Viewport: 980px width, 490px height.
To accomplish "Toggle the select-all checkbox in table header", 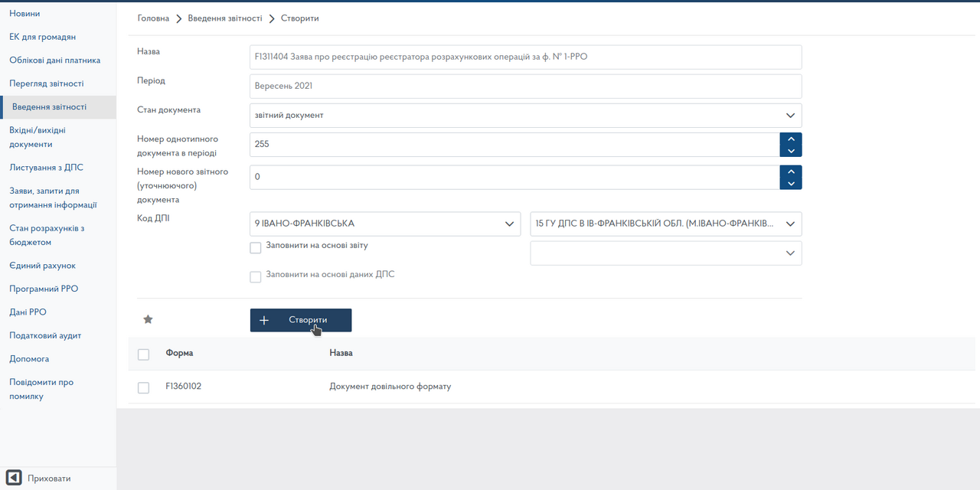I will [143, 354].
